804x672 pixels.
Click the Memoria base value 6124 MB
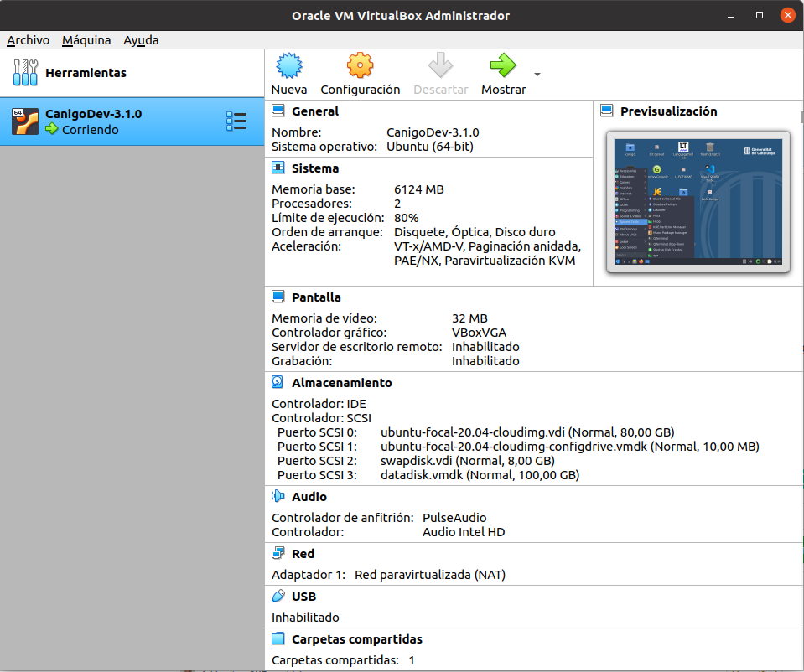pyautogui.click(x=419, y=189)
